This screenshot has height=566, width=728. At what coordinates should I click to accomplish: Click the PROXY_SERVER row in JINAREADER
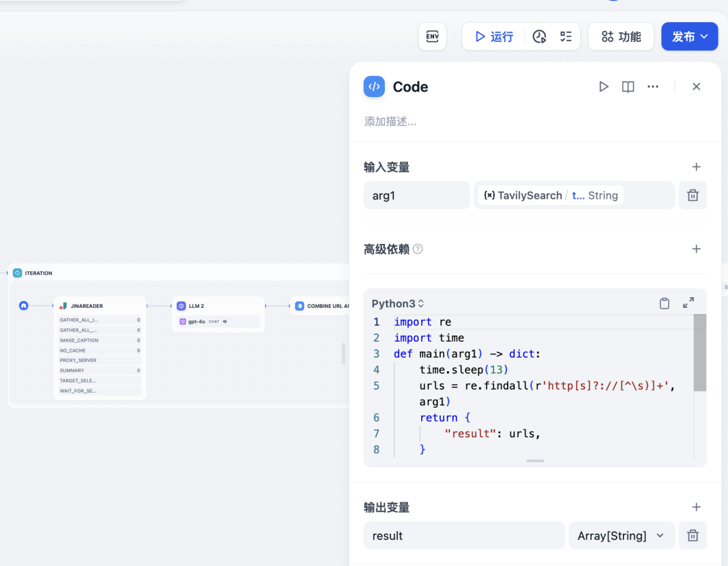click(x=100, y=360)
